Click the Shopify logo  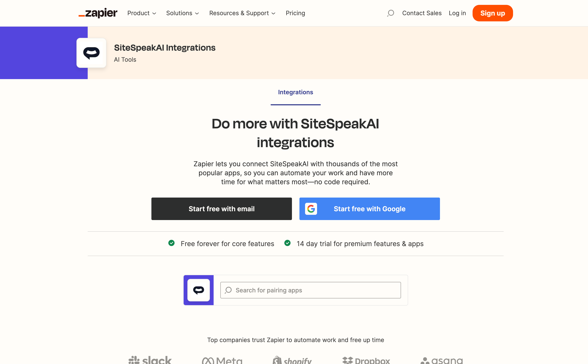292,360
